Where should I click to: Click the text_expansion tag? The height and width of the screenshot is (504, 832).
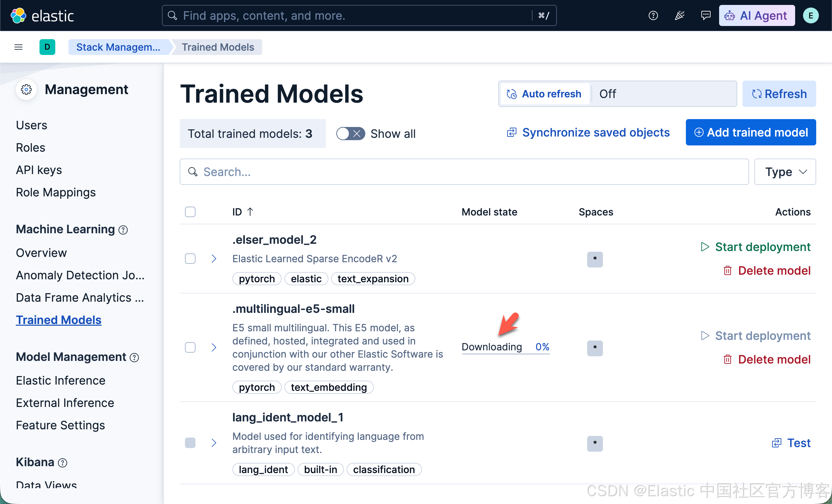tap(373, 279)
